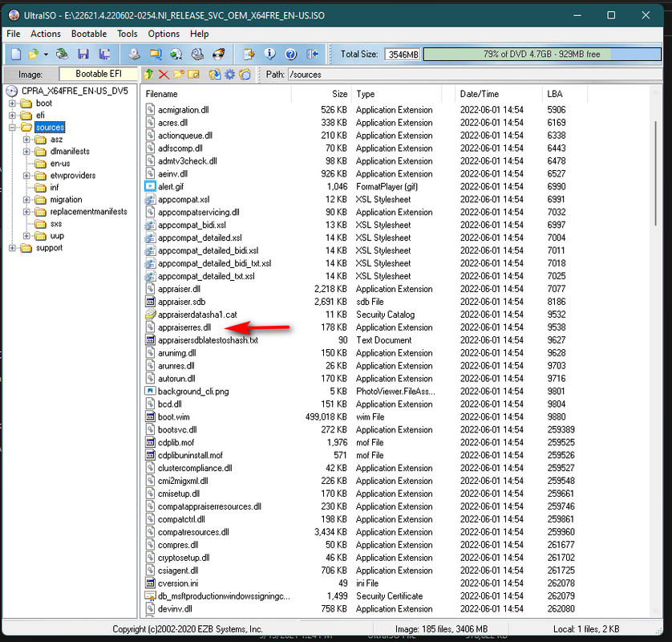Open the Bootable menu
The image size is (672, 642).
tap(89, 34)
